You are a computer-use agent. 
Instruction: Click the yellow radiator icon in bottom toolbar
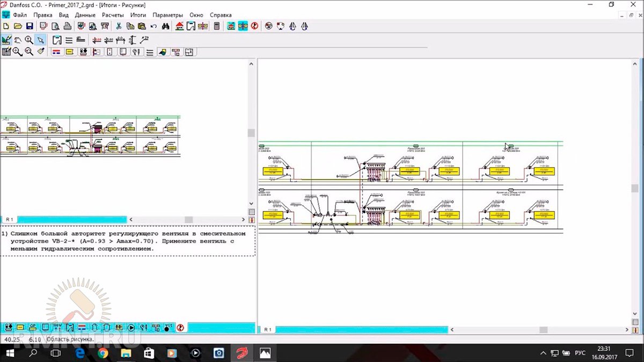[20, 327]
